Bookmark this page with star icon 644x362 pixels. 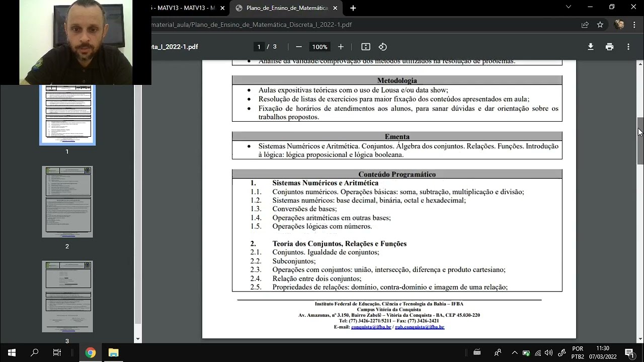[600, 25]
